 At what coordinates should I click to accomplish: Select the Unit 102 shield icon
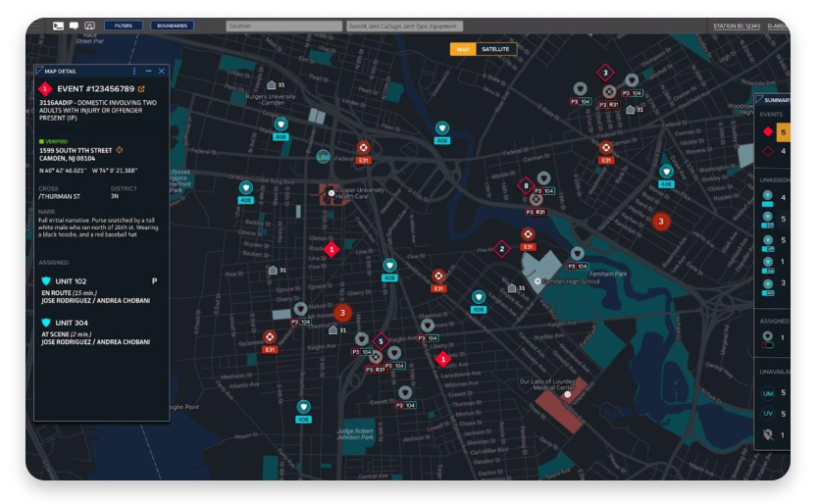pos(46,281)
